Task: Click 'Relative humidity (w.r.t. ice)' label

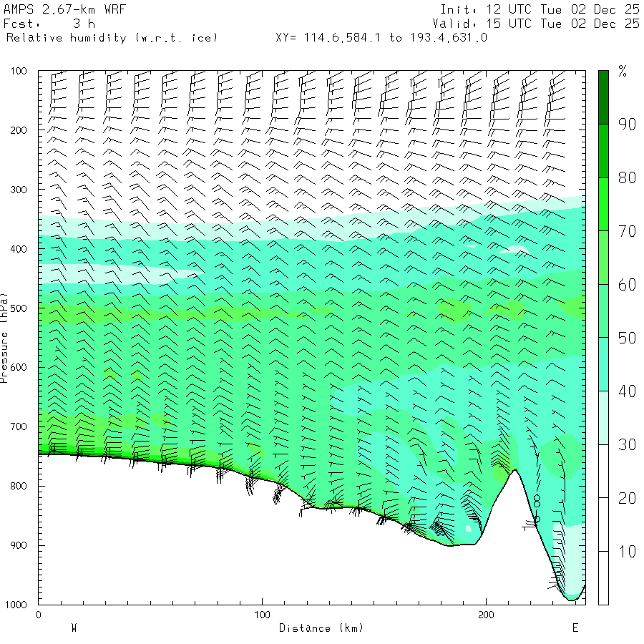Action: 112,38
